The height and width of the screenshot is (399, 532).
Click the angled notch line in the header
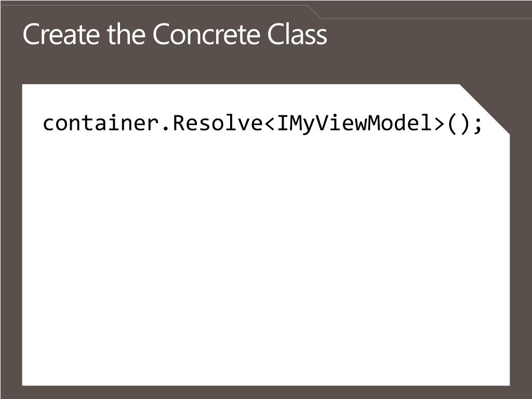point(314,11)
